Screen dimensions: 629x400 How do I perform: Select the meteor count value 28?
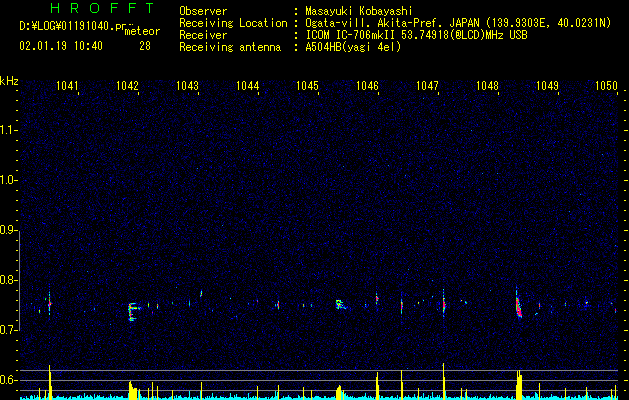click(x=145, y=46)
